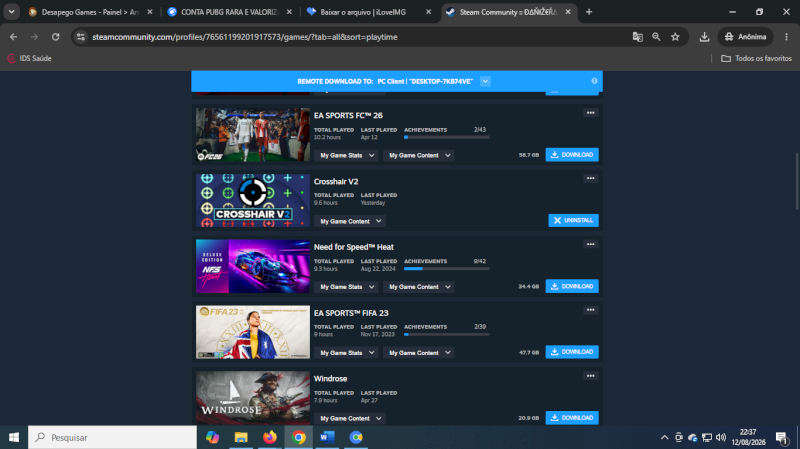Open EA SPORTS FIFA 23 three-dot menu
The width and height of the screenshot is (800, 449).
590,310
